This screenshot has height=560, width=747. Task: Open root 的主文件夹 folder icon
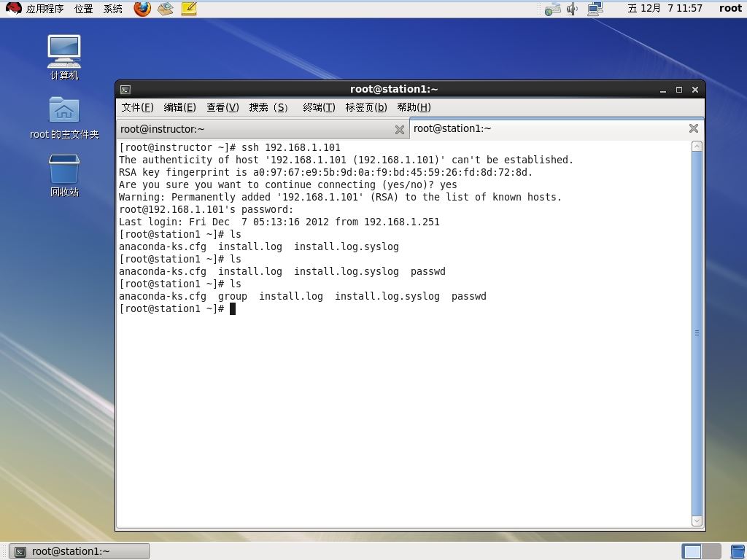[x=64, y=118]
